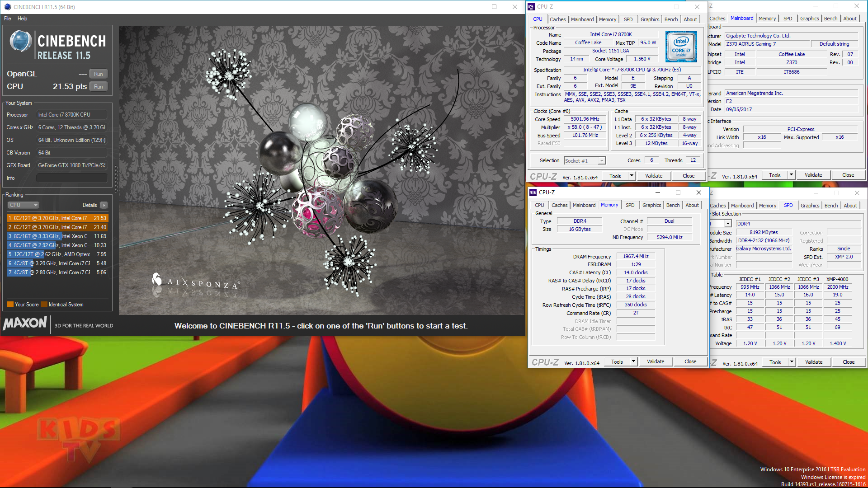868x488 pixels.
Task: Open Graphics tab in CPU-Z Memory window
Action: coord(651,205)
